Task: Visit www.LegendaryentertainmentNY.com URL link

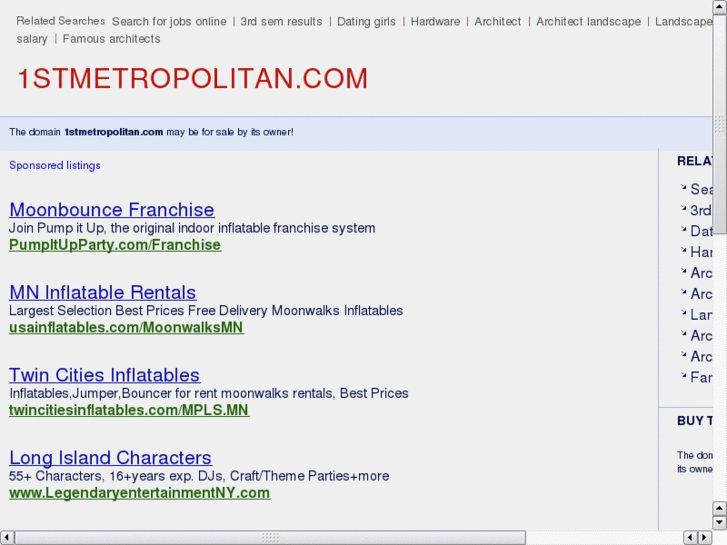Action: [140, 493]
